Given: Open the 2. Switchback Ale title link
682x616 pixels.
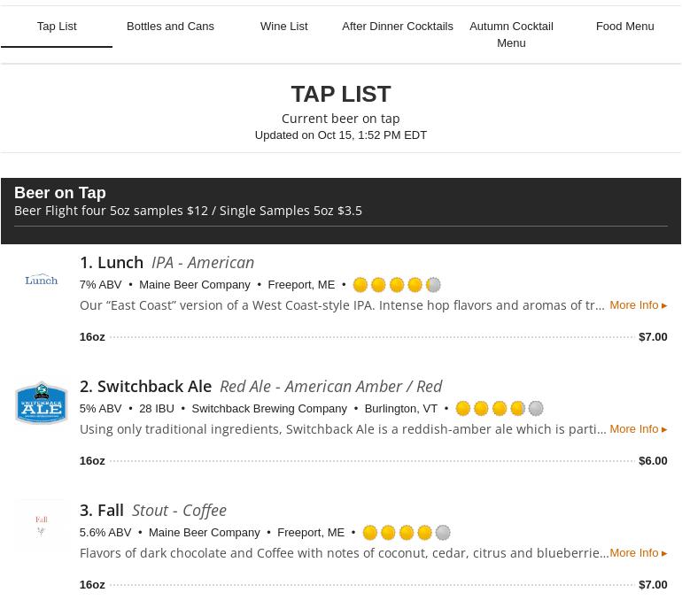Looking at the screenshot, I should click(145, 387).
